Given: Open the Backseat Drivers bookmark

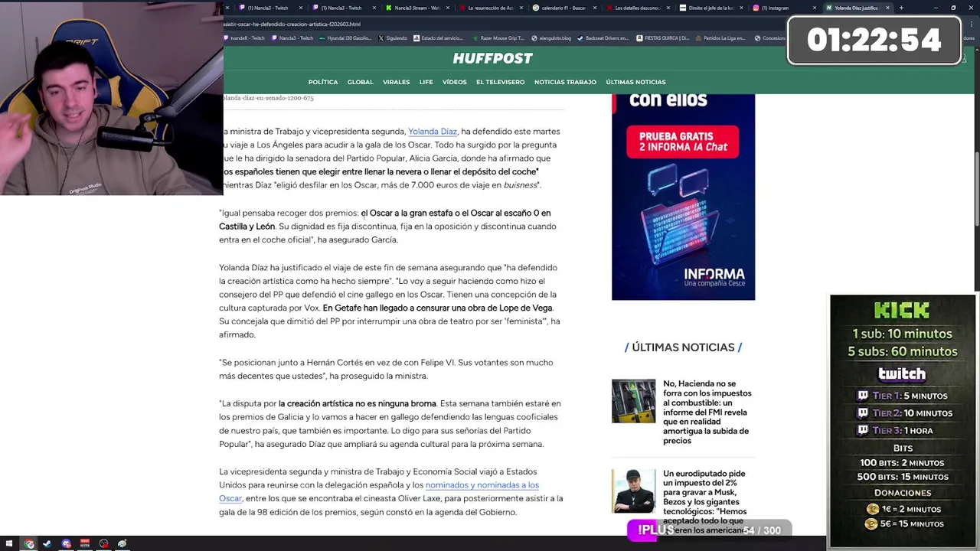Looking at the screenshot, I should coord(603,37).
